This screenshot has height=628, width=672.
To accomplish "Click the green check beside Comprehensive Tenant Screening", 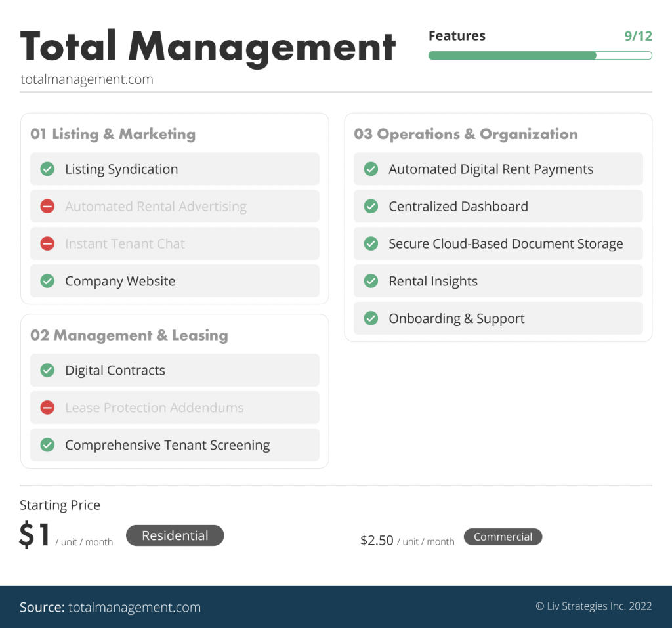I will (47, 444).
